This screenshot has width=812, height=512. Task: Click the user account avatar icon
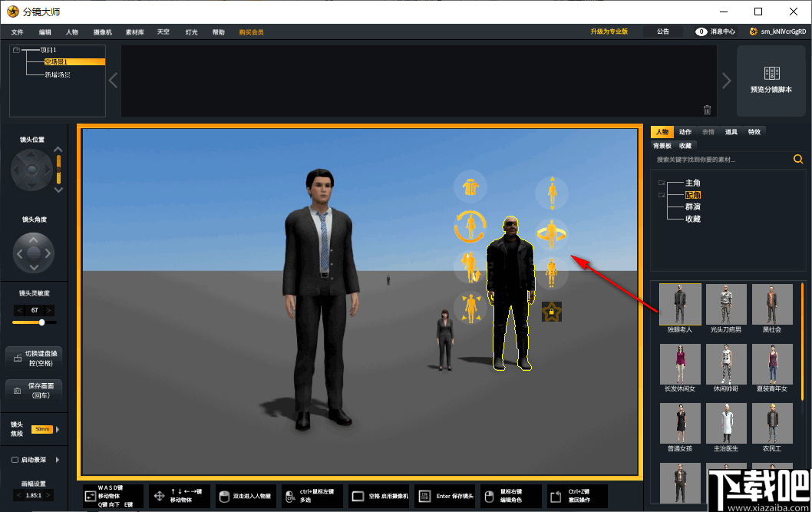(x=754, y=31)
